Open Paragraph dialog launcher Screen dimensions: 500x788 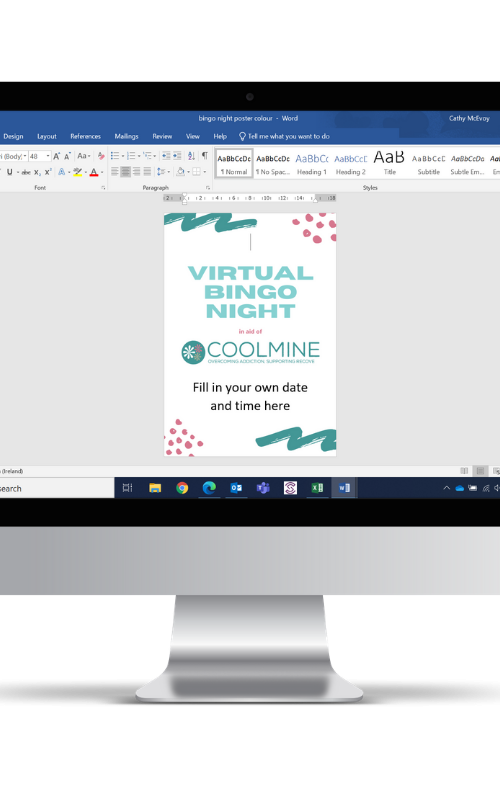[208, 187]
